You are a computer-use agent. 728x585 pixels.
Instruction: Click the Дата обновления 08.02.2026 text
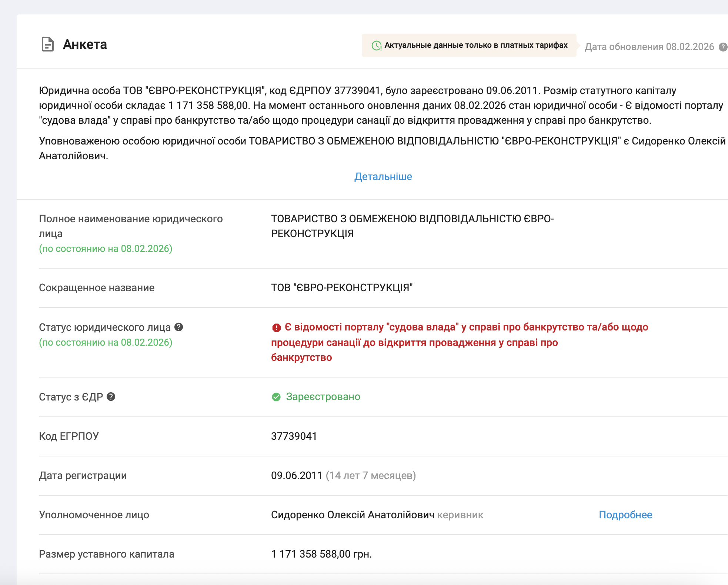(649, 47)
